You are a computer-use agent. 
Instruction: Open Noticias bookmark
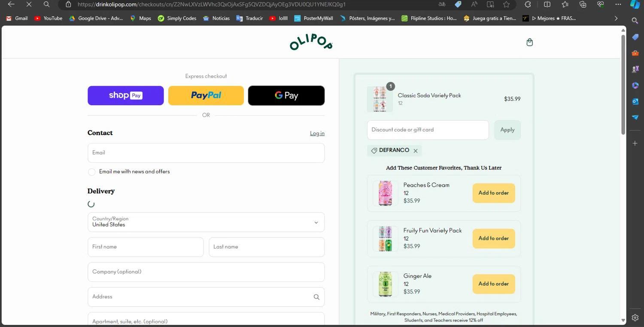216,18
